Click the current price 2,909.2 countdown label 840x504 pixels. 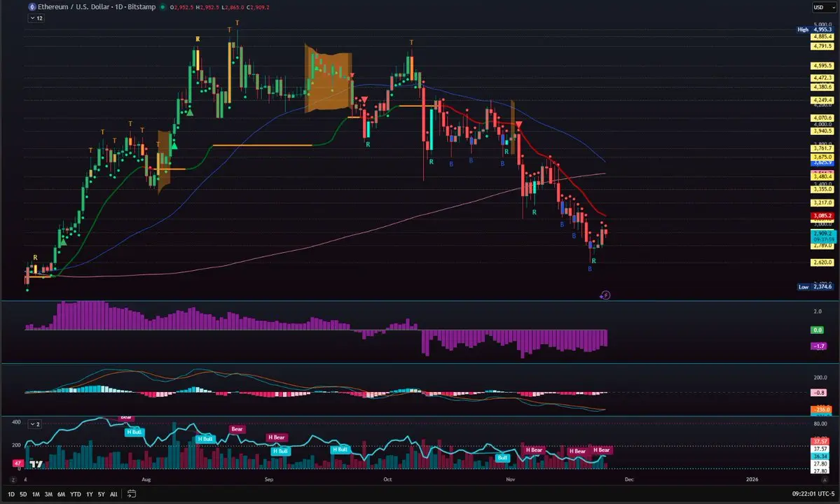tap(822, 236)
